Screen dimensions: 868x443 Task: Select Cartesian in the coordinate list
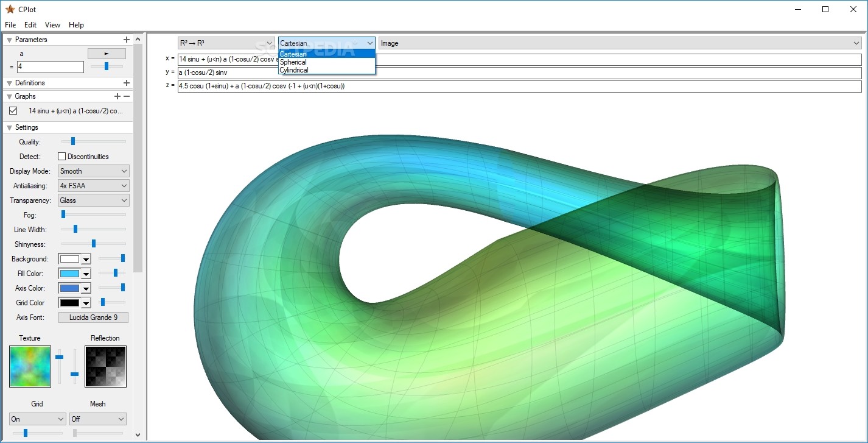(326, 54)
